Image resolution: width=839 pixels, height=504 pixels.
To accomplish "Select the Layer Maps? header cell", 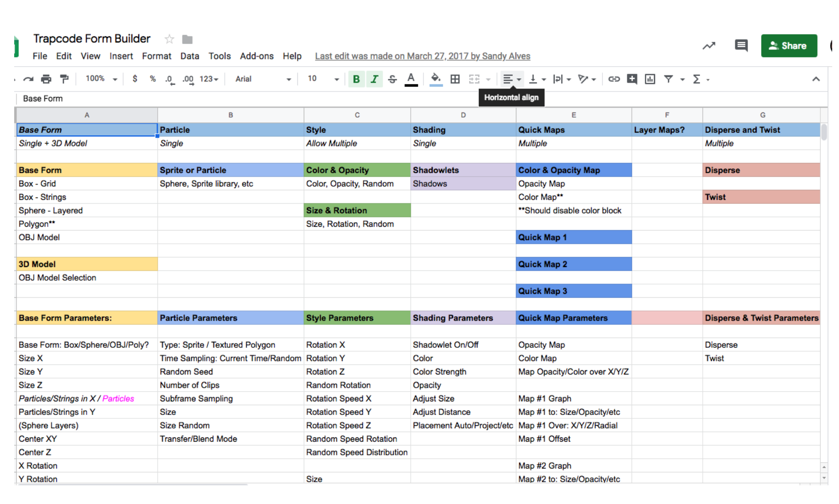I will pos(667,130).
